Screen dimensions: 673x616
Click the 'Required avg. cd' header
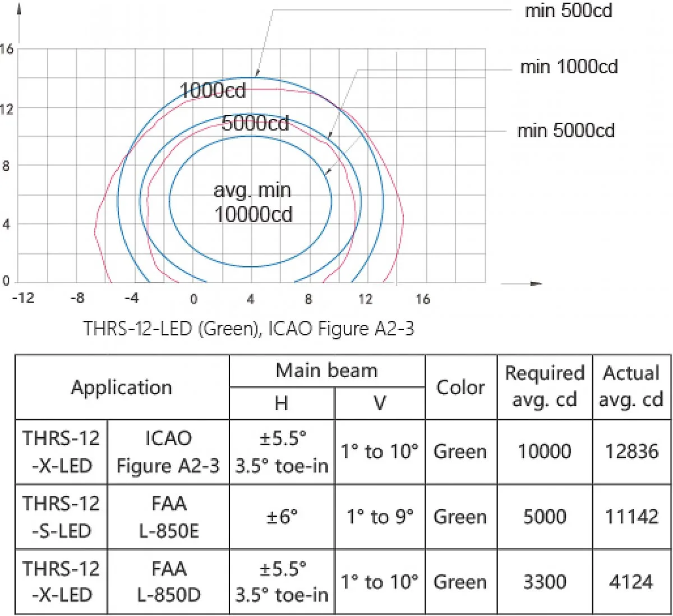coord(545,386)
